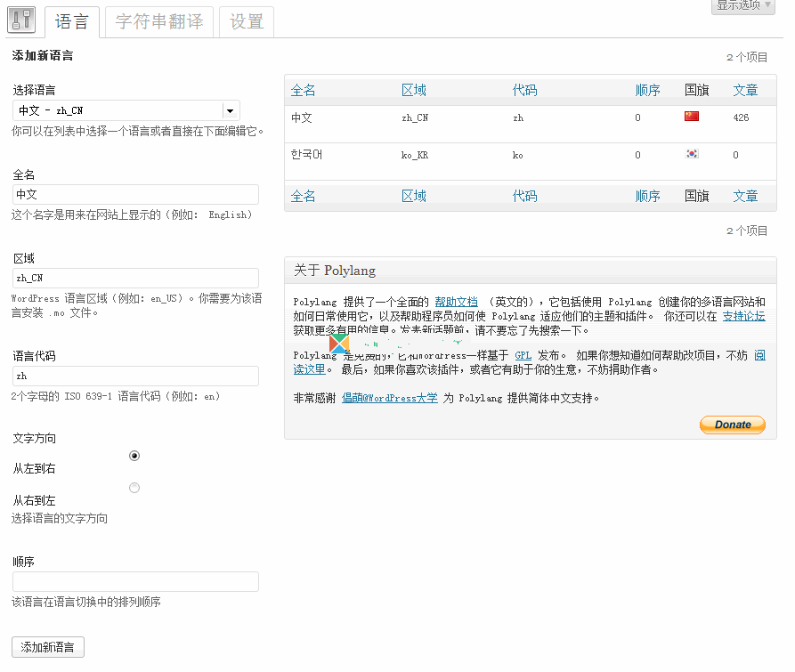Viewport: 795px width, 672px height.
Task: Click 代码 in the table footer
Action: click(524, 196)
